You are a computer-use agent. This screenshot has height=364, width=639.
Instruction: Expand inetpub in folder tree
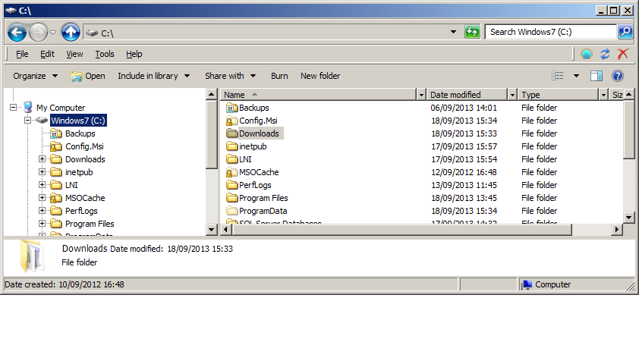tap(42, 172)
